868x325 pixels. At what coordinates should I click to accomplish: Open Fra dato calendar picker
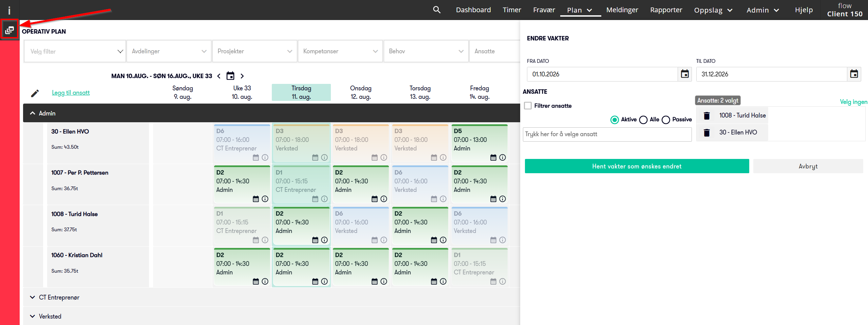click(x=685, y=74)
